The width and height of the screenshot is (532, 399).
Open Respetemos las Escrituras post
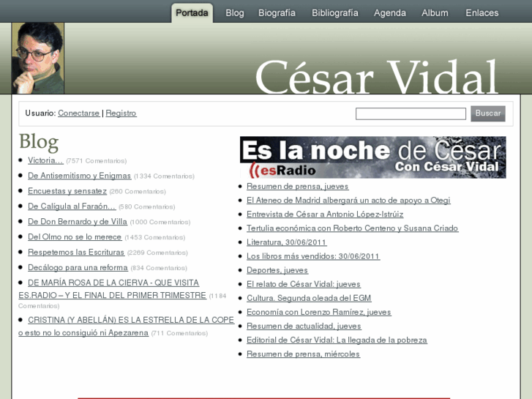(x=76, y=252)
